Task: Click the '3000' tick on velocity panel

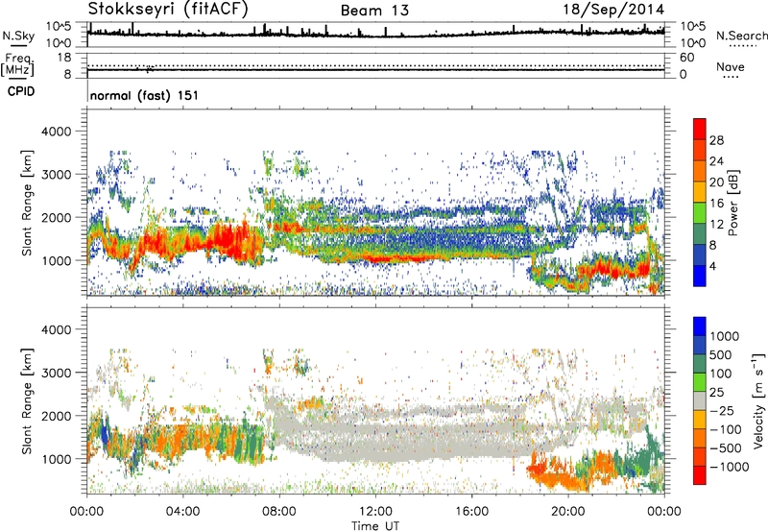Action: pos(56,373)
